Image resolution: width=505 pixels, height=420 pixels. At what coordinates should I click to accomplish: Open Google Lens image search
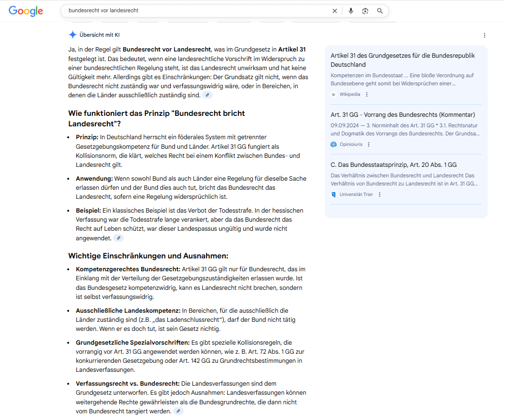click(x=365, y=11)
